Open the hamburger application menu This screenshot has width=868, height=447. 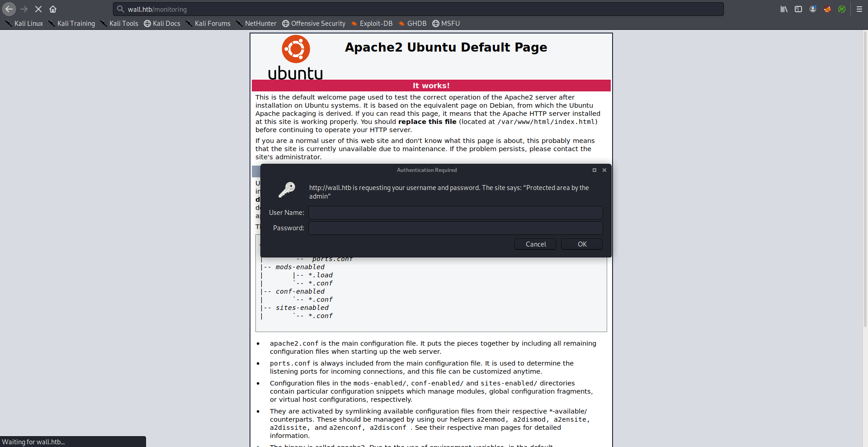pyautogui.click(x=859, y=9)
